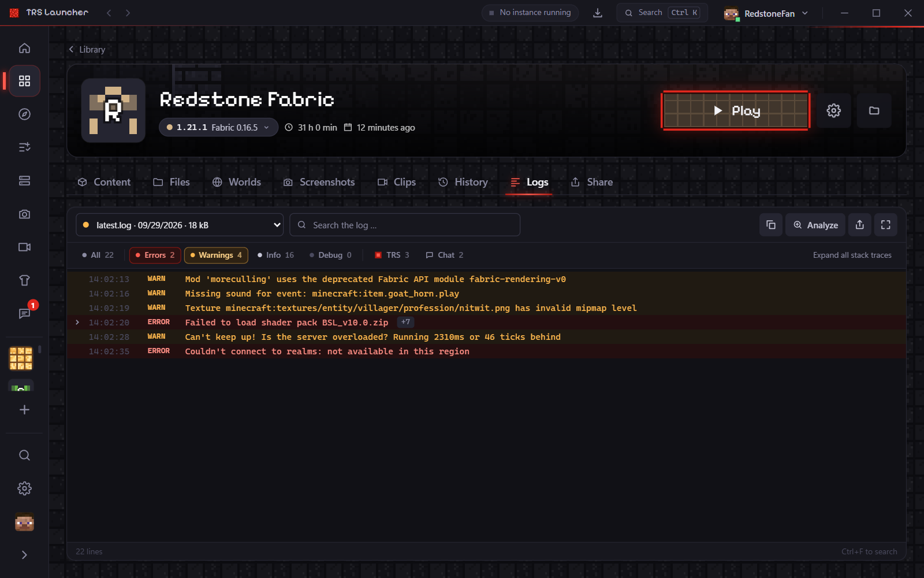Click Expand all stack traces
Viewport: 924px width, 578px height.
pyautogui.click(x=852, y=255)
